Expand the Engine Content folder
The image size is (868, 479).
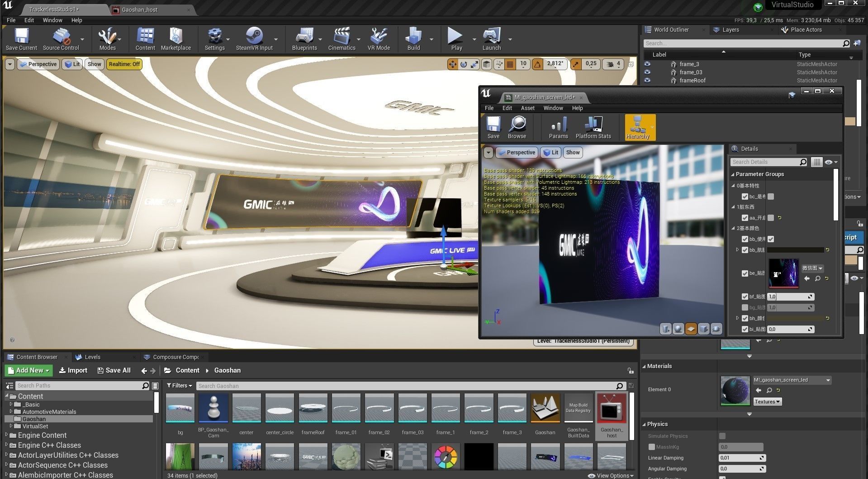pyautogui.click(x=7, y=435)
